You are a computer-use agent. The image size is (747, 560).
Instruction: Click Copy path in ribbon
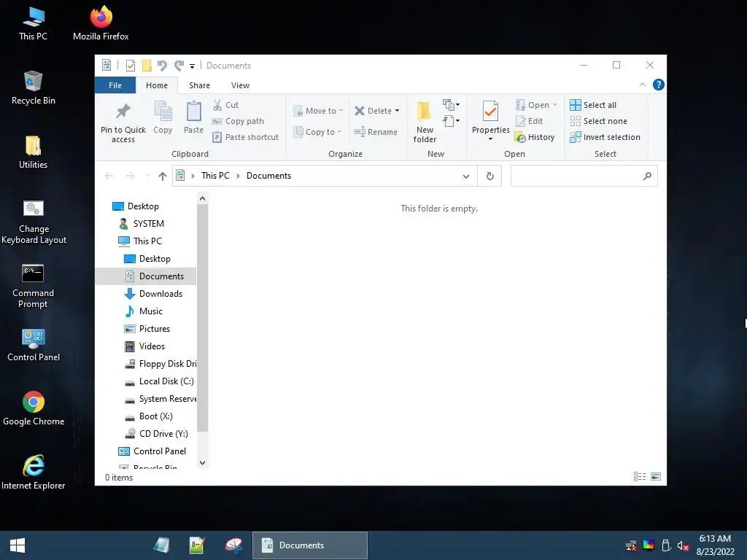point(238,121)
